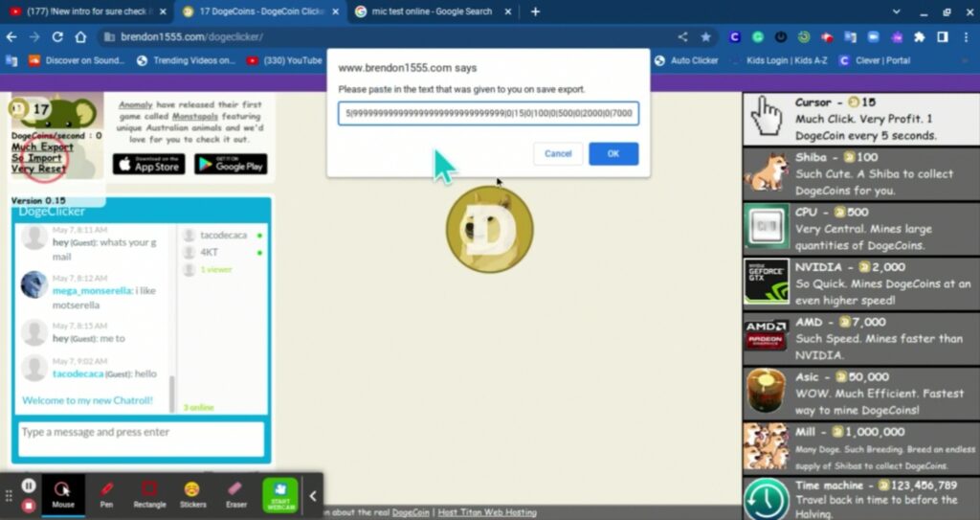This screenshot has width=980, height=520.
Task: Purchase the NVIDIA GeForce GTX upgrade
Action: (x=767, y=281)
